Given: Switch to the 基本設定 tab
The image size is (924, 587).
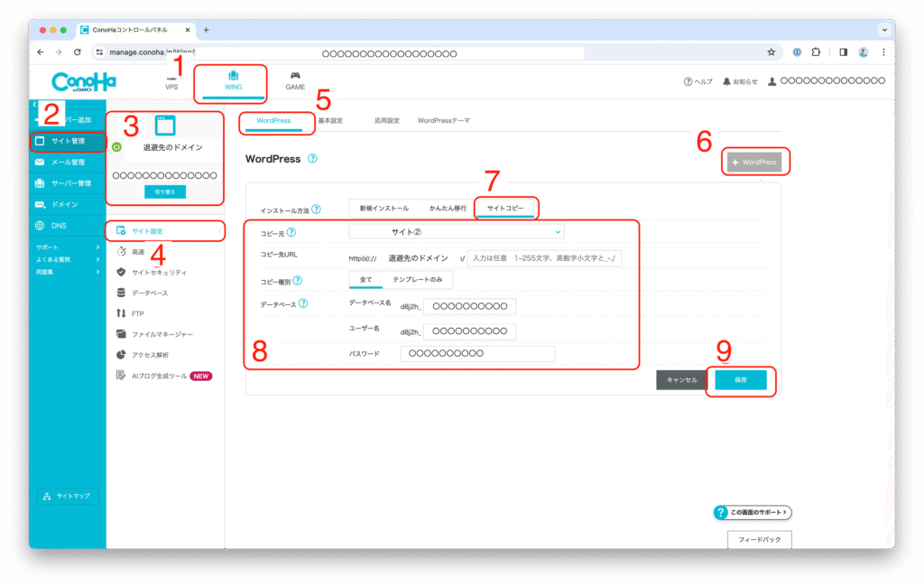Looking at the screenshot, I should coord(330,120).
